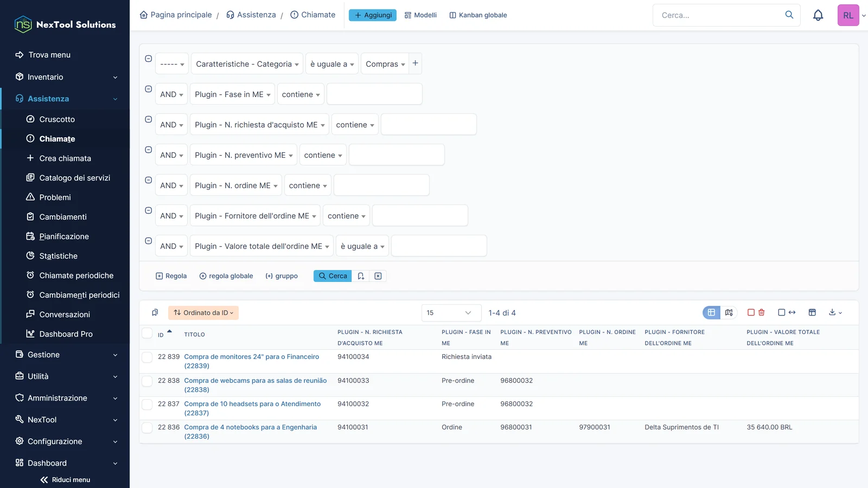Click the Aggiungi button
The width and height of the screenshot is (868, 488).
coord(373,15)
